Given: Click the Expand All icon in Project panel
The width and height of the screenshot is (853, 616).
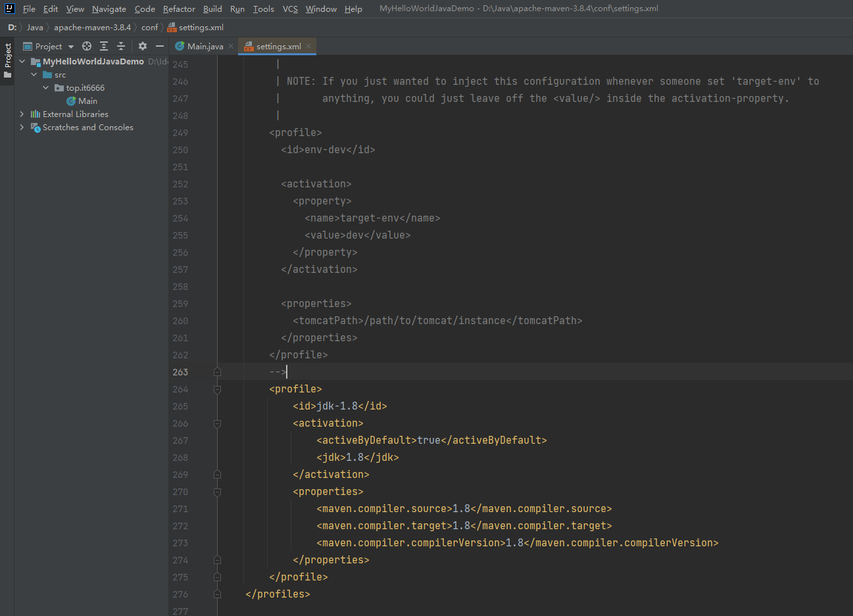Looking at the screenshot, I should point(104,46).
